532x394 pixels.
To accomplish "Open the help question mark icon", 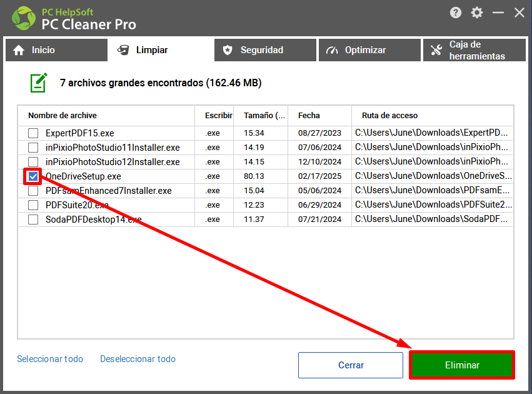I will click(x=455, y=13).
